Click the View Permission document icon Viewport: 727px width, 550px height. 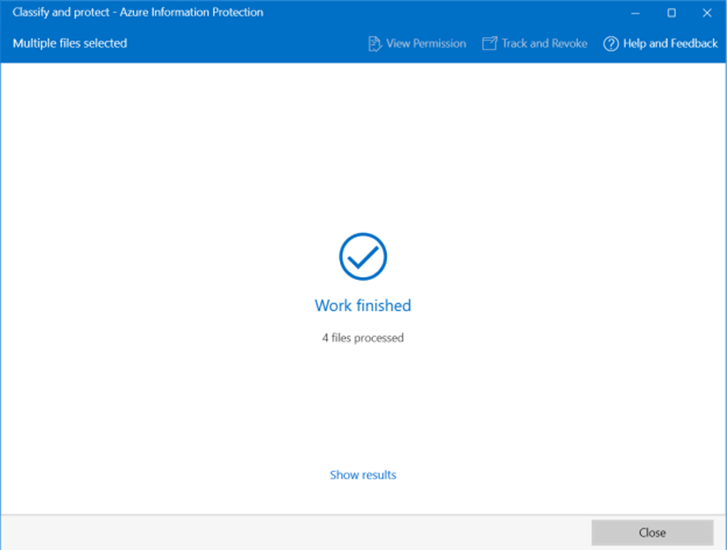[375, 44]
